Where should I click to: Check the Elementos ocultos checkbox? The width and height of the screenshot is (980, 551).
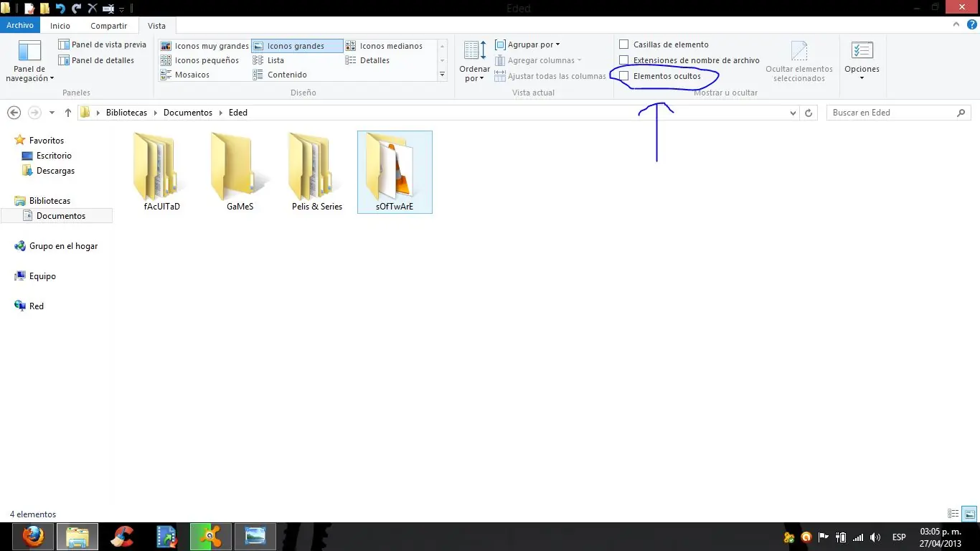click(x=624, y=76)
